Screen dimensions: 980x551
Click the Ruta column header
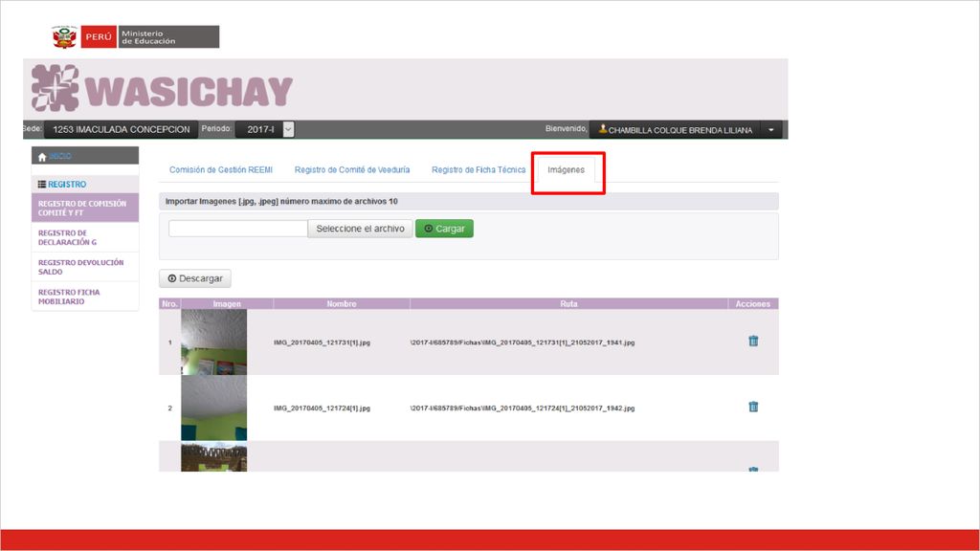coord(568,303)
